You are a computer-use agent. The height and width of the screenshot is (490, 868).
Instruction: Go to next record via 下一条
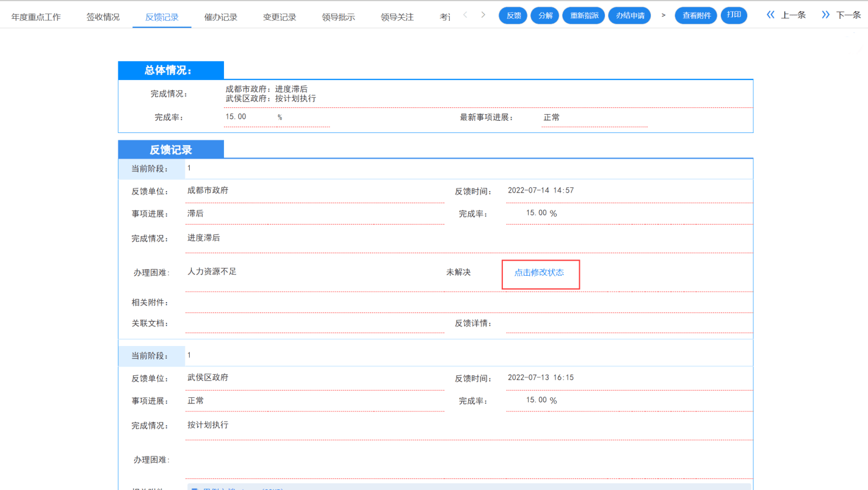841,15
